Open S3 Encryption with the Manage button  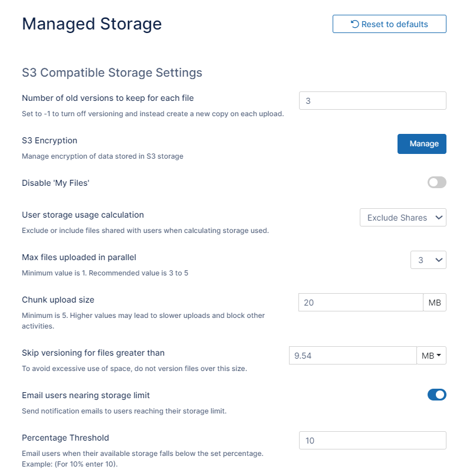point(422,143)
